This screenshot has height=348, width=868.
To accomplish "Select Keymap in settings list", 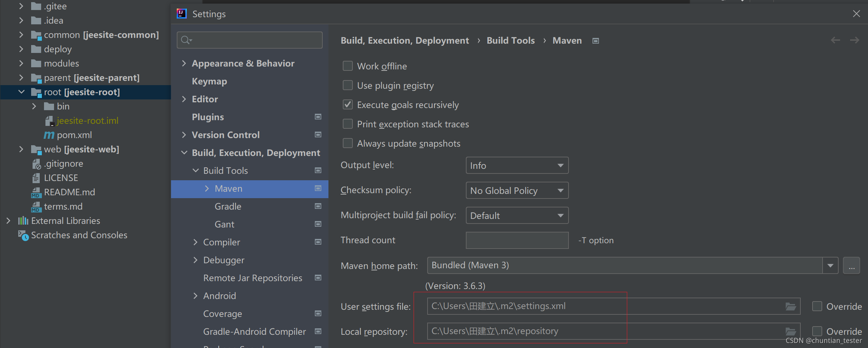I will tap(209, 81).
